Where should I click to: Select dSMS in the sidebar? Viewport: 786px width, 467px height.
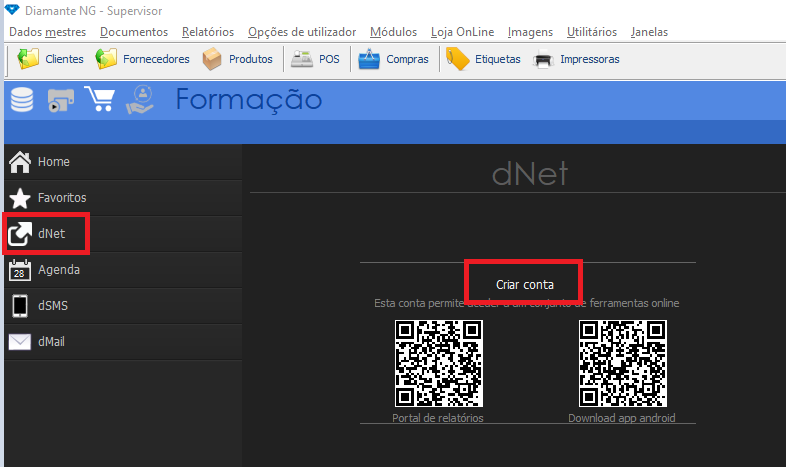coord(55,306)
